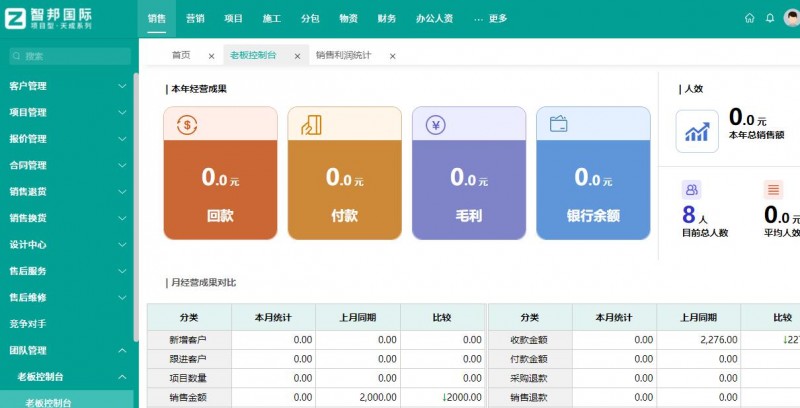Select the highlighted 老板控制台 sidebar subitem

(67, 401)
